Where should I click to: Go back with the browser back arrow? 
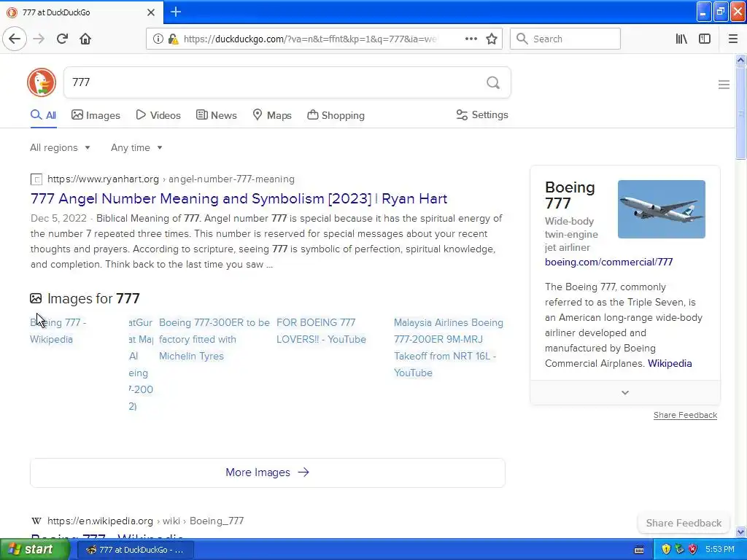pos(15,39)
